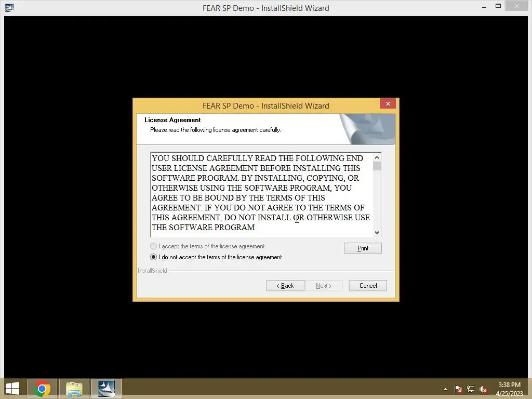Image resolution: width=532 pixels, height=399 pixels.
Task: Click the license scrollbar thumb
Action: point(377,166)
